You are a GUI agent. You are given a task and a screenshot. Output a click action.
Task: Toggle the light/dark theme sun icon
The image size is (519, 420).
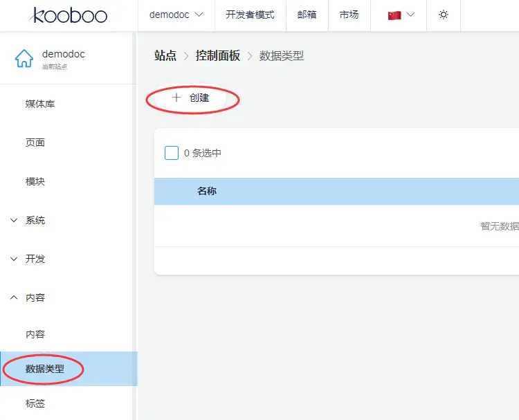tap(444, 15)
